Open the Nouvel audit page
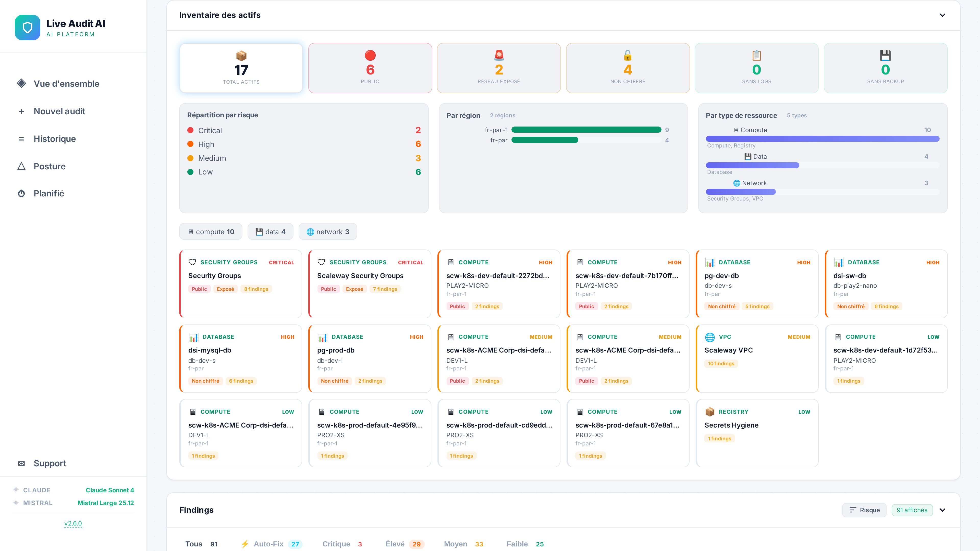 (x=59, y=111)
